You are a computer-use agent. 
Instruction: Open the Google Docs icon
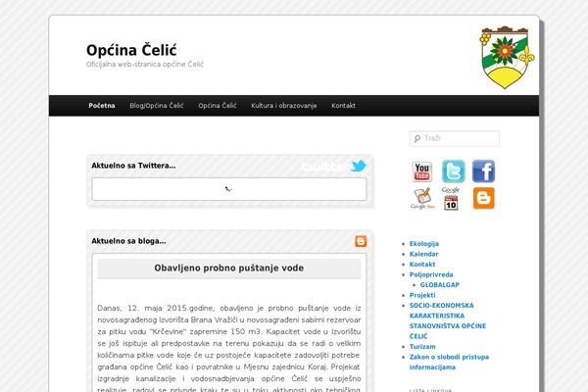[422, 198]
